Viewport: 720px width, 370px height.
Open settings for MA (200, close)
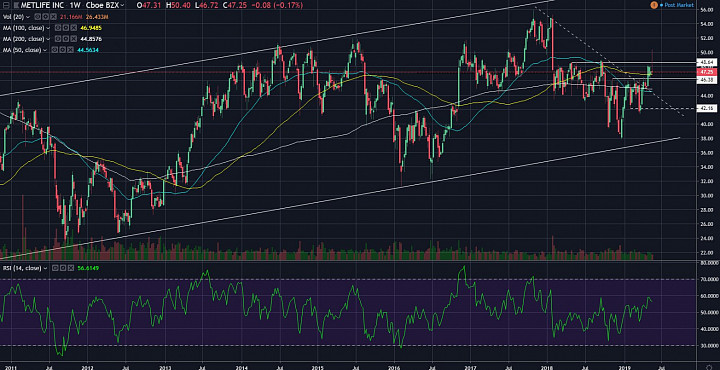click(x=66, y=39)
